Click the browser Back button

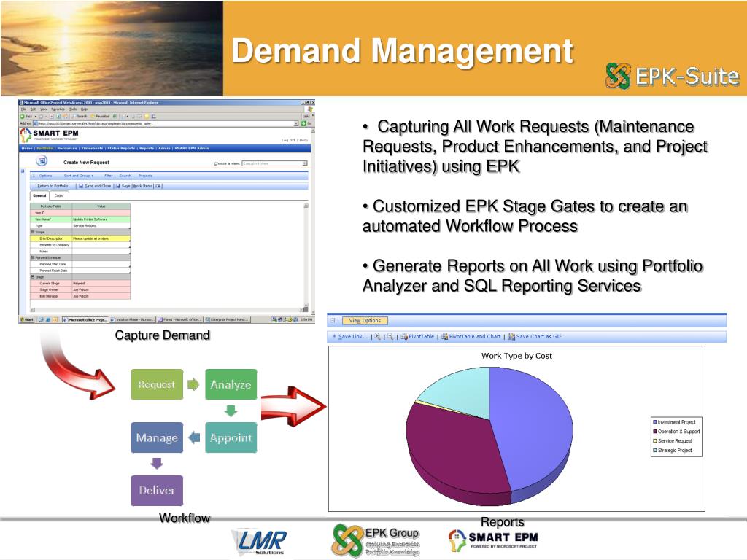coord(27,116)
